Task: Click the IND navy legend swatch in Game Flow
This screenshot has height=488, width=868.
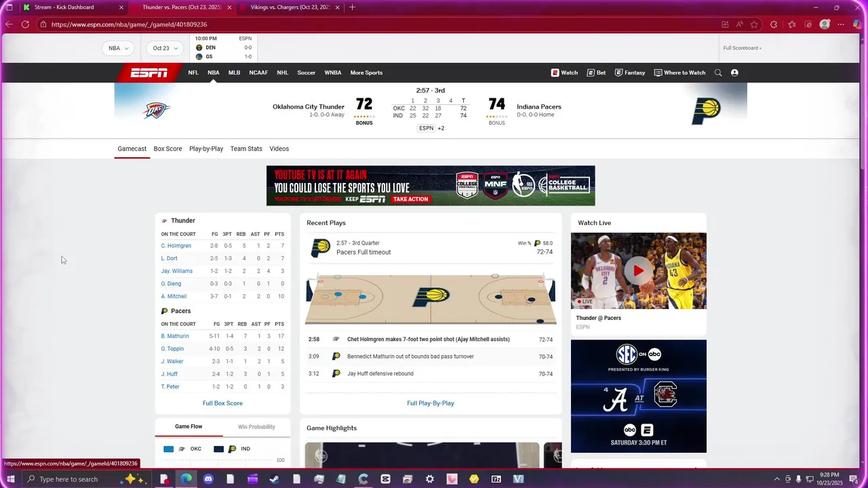Action: (x=218, y=449)
